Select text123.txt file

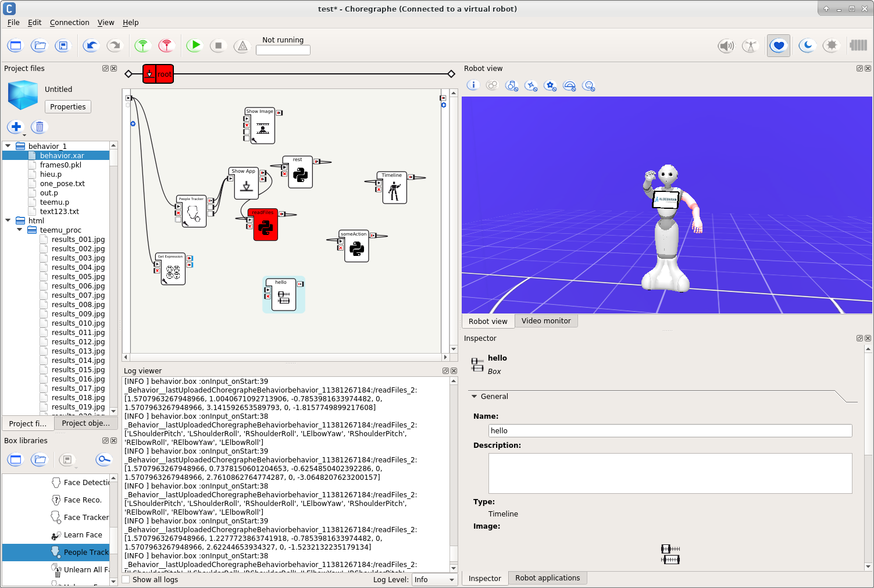(x=59, y=211)
